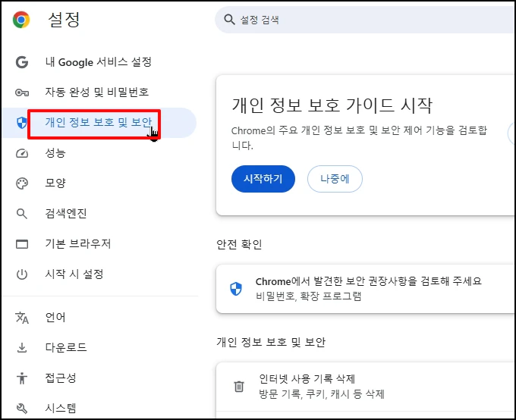Screen dimensions: 516x420
Task: Click the 설정 검색 input field
Action: tap(365, 20)
